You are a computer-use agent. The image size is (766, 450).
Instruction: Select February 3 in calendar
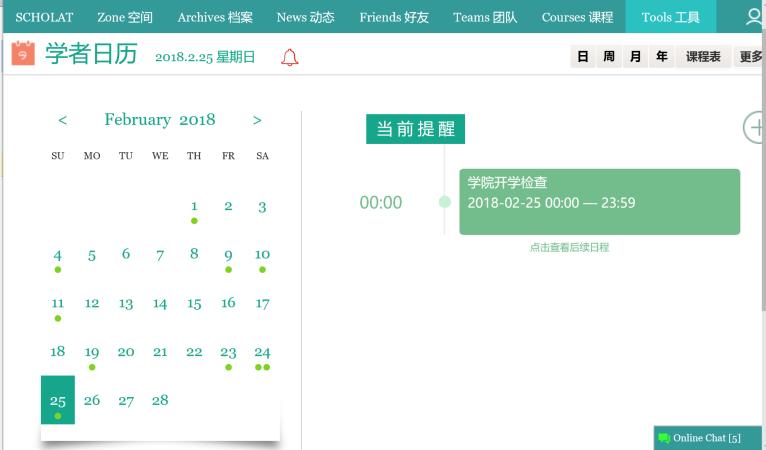pyautogui.click(x=262, y=207)
